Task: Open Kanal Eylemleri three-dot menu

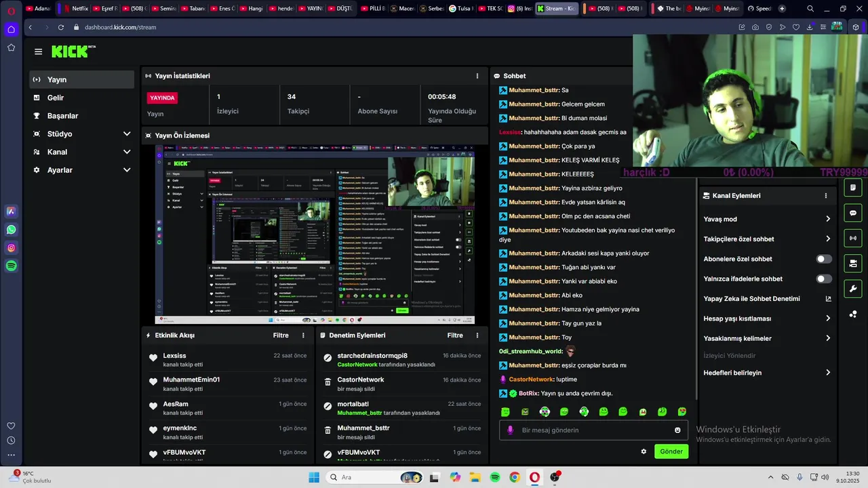Action: pos(826,196)
